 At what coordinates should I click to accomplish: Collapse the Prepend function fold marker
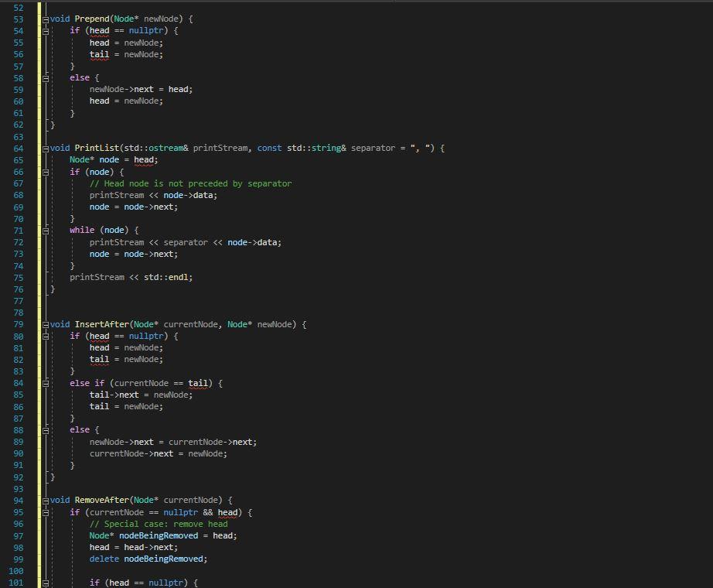click(46, 19)
